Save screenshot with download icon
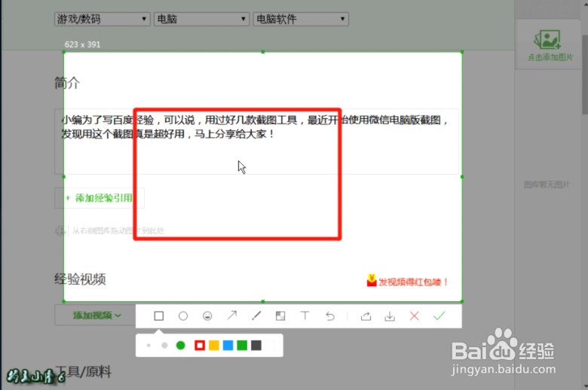This screenshot has height=390, width=588. (390, 316)
